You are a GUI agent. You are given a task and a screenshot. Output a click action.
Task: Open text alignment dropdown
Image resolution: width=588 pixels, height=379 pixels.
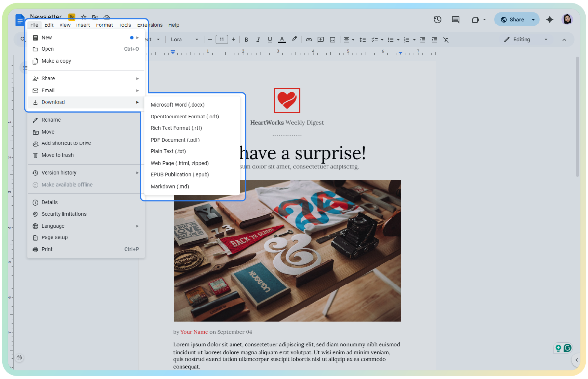point(349,40)
